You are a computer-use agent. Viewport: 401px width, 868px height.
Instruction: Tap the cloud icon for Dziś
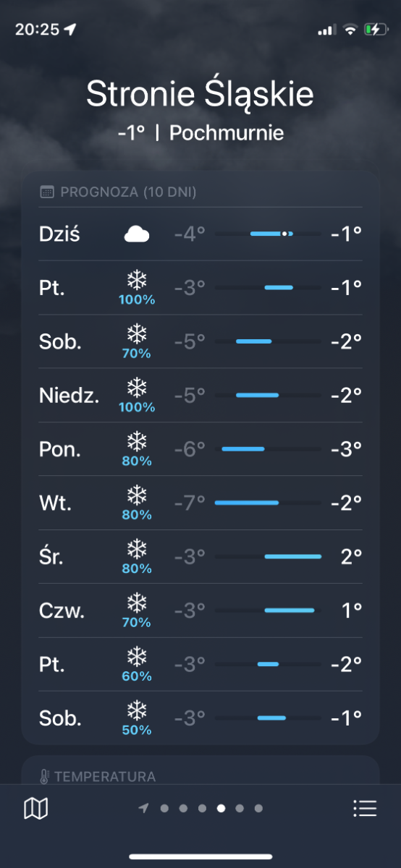click(x=137, y=234)
